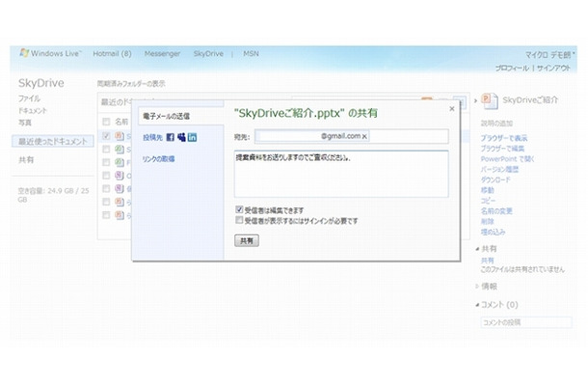The image size is (588, 386).
Task: Select the リンクの取得 option
Action: point(158,159)
